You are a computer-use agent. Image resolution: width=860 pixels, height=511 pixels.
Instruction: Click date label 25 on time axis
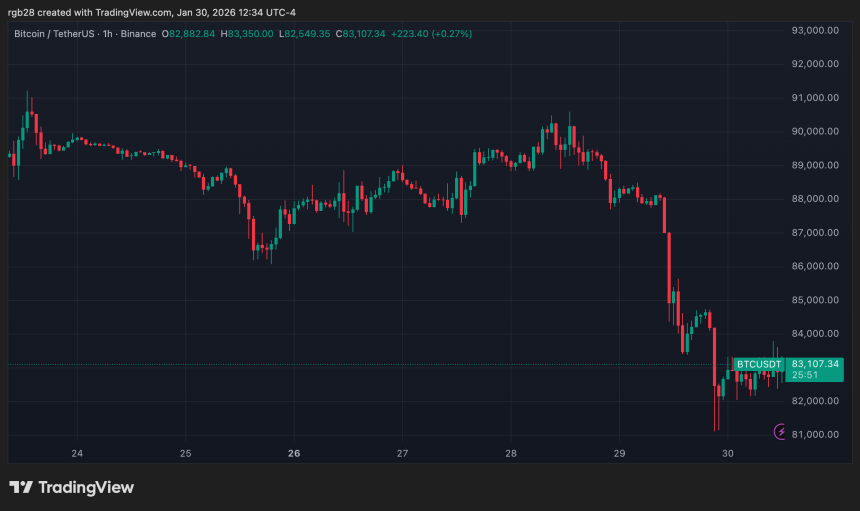coord(185,453)
